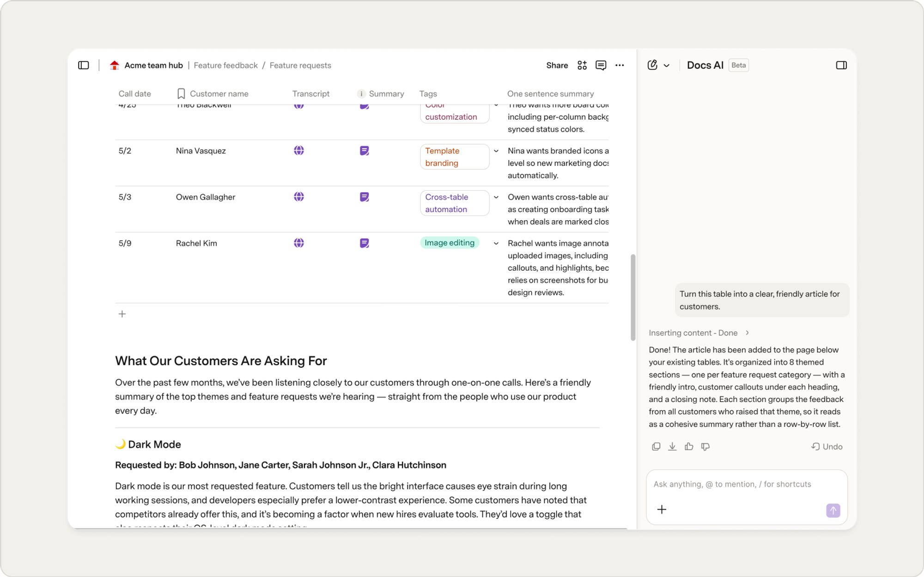Image resolution: width=924 pixels, height=577 pixels.
Task: Click the Rachel Kim customer name cell
Action: 196,243
